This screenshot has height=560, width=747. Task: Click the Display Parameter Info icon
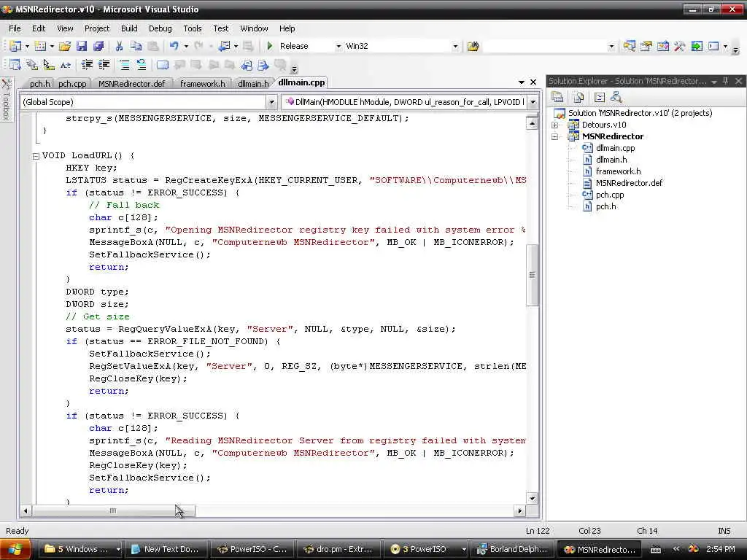click(x=32, y=65)
